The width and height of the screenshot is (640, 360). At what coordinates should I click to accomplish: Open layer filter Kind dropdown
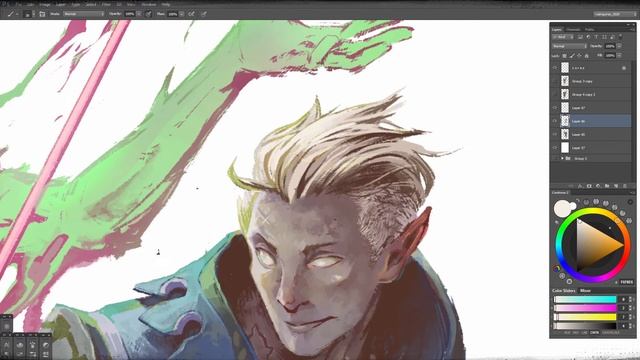click(x=564, y=37)
